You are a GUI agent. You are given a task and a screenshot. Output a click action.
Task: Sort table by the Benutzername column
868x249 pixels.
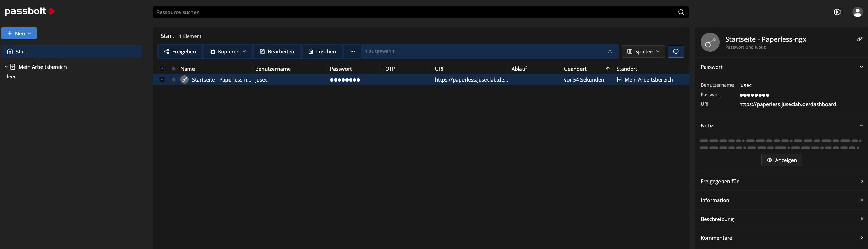(273, 69)
